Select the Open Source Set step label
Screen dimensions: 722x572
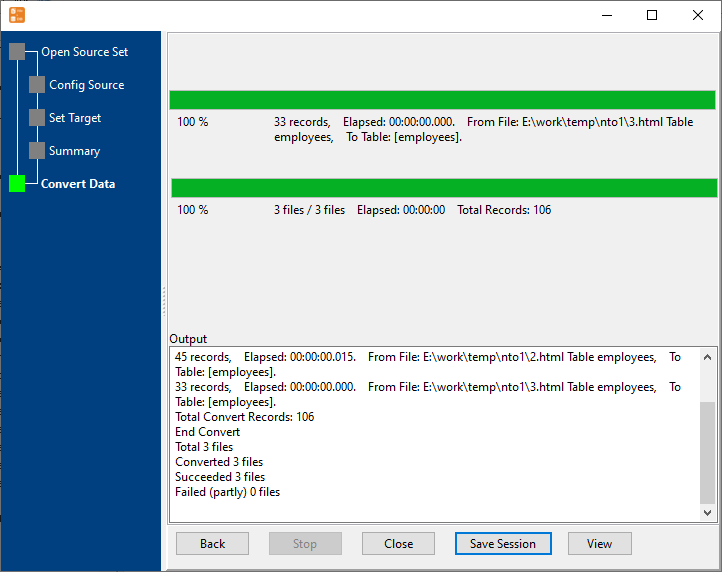[84, 52]
